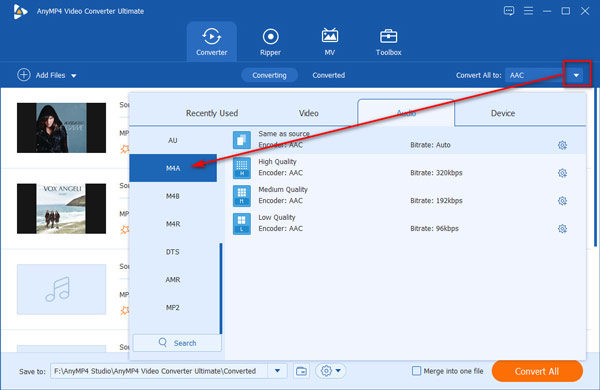The image size is (600, 390).
Task: Open the Converter module
Action: (x=212, y=42)
